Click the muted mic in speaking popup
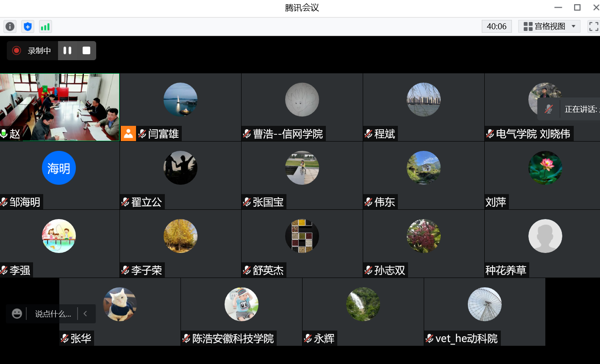 [549, 109]
